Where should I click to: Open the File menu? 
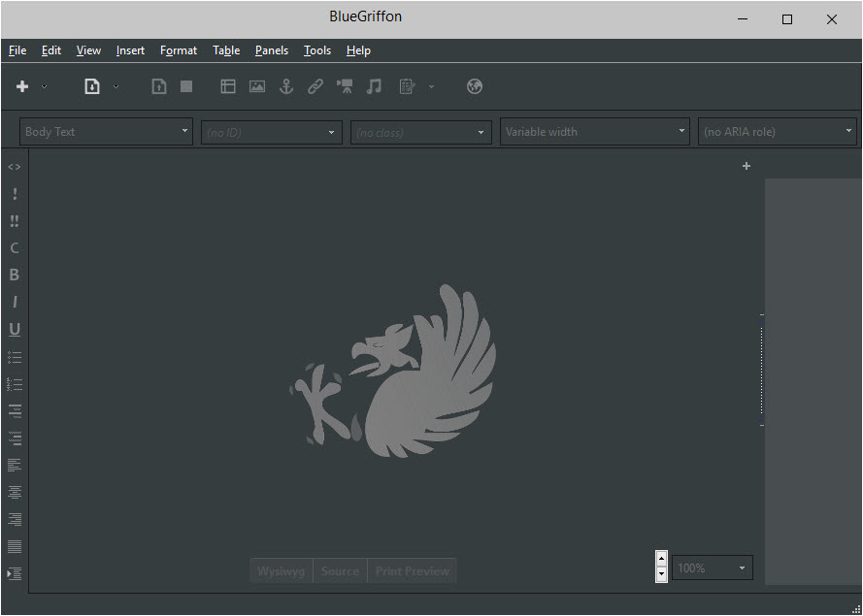pos(17,50)
